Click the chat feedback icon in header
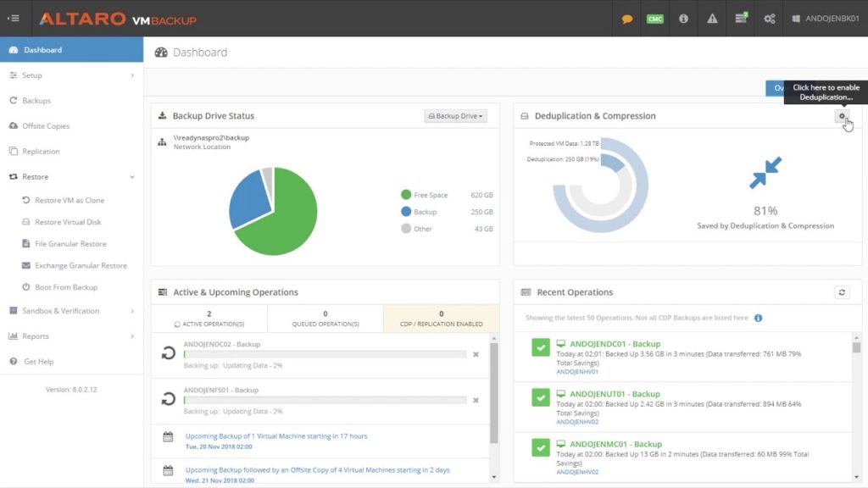This screenshot has height=488, width=868. [x=627, y=19]
